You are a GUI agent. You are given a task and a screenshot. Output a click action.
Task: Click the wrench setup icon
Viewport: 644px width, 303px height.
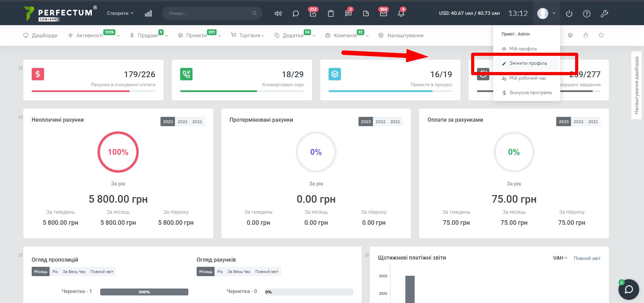click(604, 13)
